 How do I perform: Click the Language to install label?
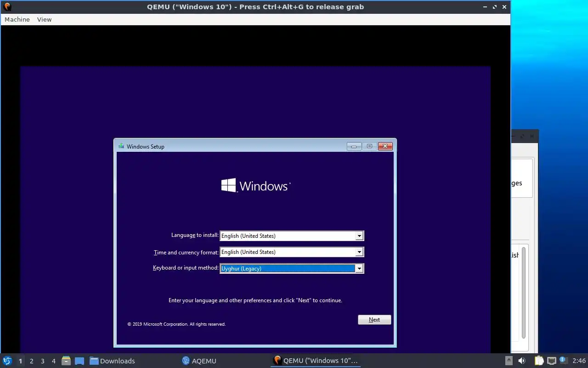[x=195, y=235]
